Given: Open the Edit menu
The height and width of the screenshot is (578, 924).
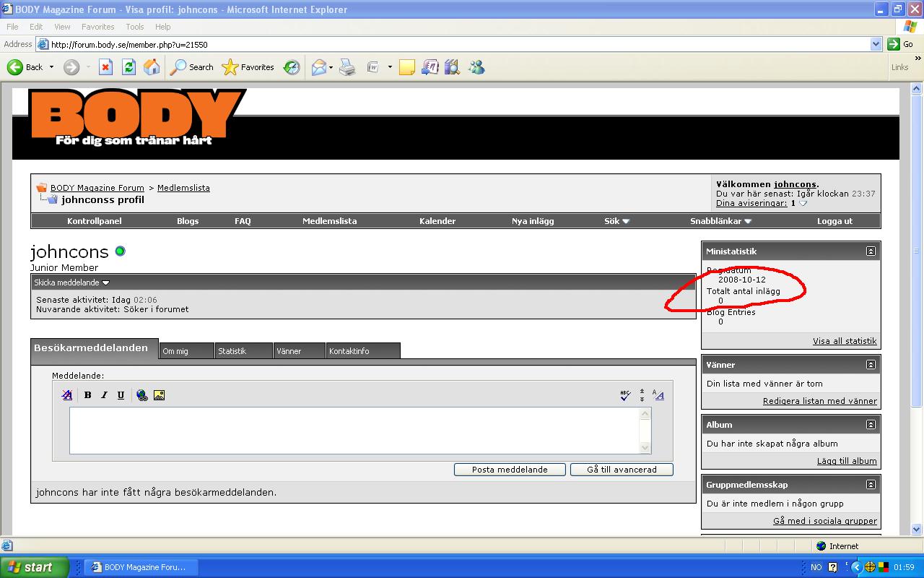Looking at the screenshot, I should click(36, 27).
